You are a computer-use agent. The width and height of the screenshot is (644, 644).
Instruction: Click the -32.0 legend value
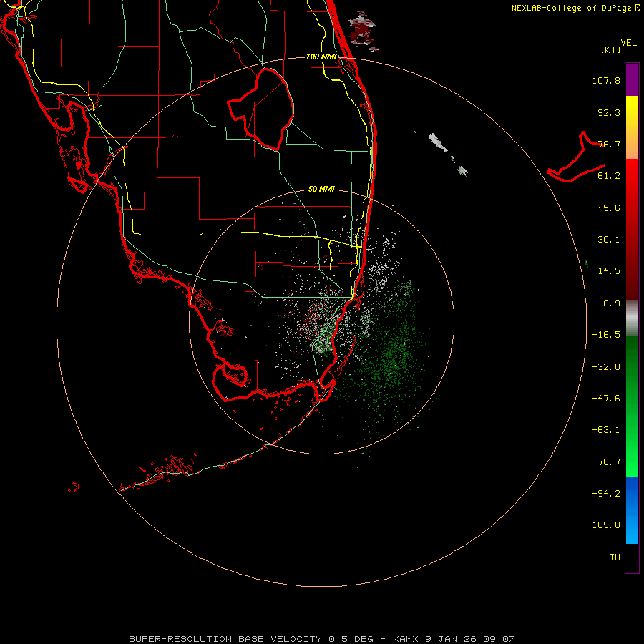pos(606,367)
